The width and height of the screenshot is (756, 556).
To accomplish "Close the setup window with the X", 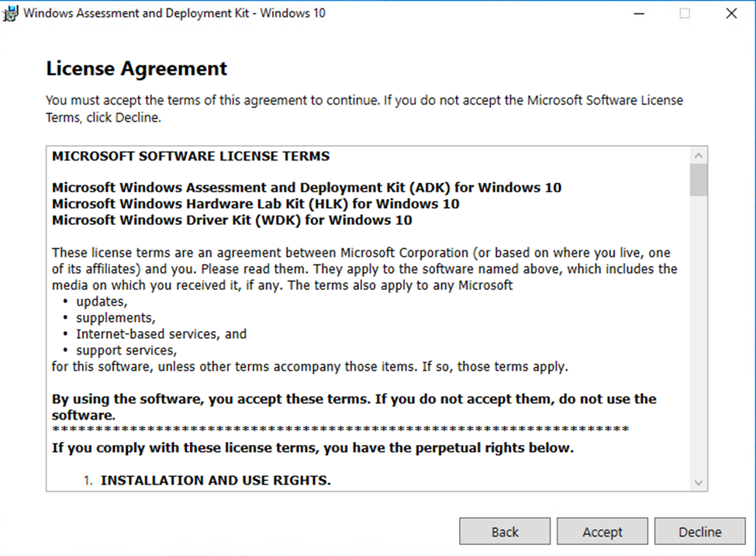I will point(731,13).
